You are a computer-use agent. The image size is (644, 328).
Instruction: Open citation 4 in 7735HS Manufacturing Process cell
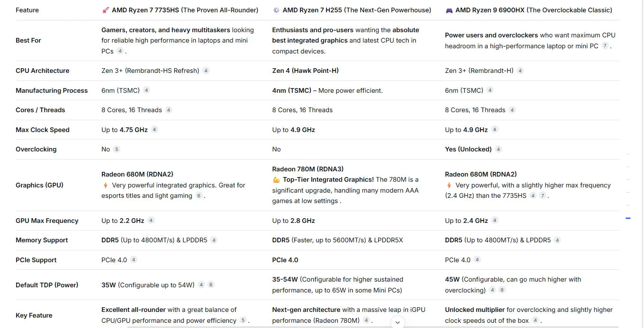pyautogui.click(x=146, y=90)
